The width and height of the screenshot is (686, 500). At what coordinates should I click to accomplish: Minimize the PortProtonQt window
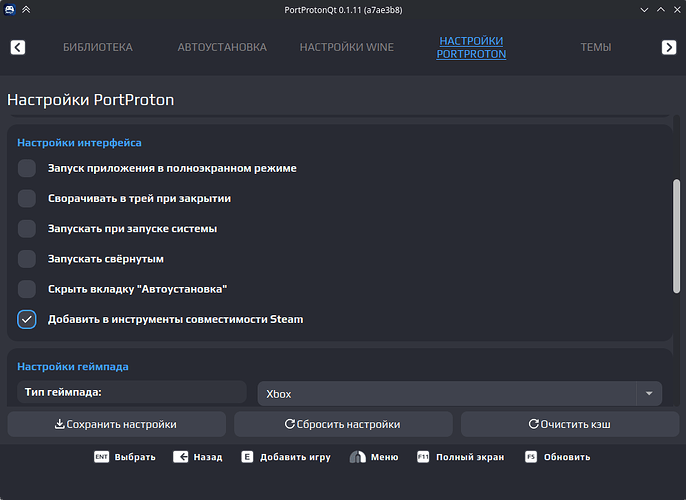point(644,10)
